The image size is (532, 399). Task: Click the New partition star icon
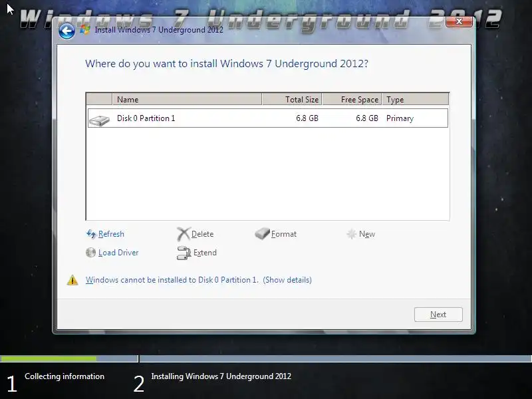[x=352, y=234]
